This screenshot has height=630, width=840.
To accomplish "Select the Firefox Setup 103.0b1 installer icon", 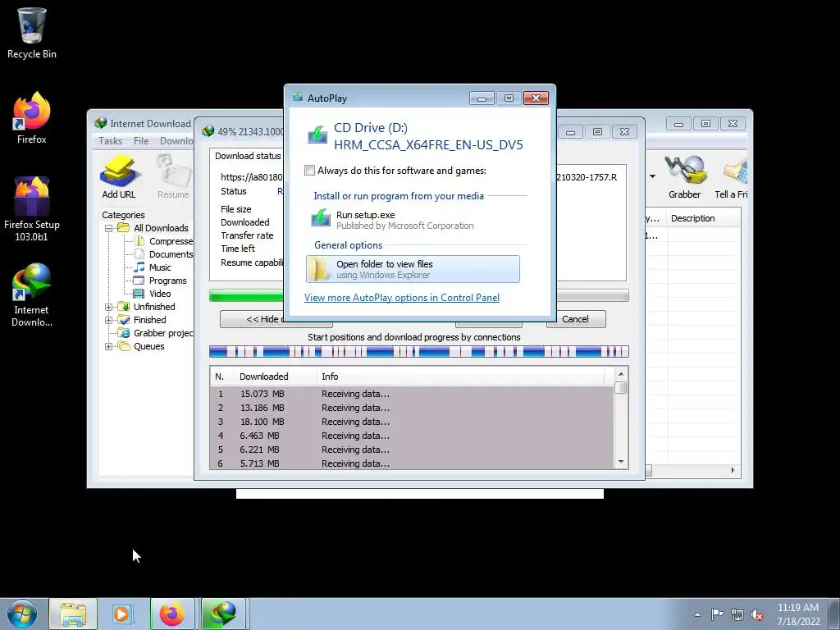I will click(31, 209).
